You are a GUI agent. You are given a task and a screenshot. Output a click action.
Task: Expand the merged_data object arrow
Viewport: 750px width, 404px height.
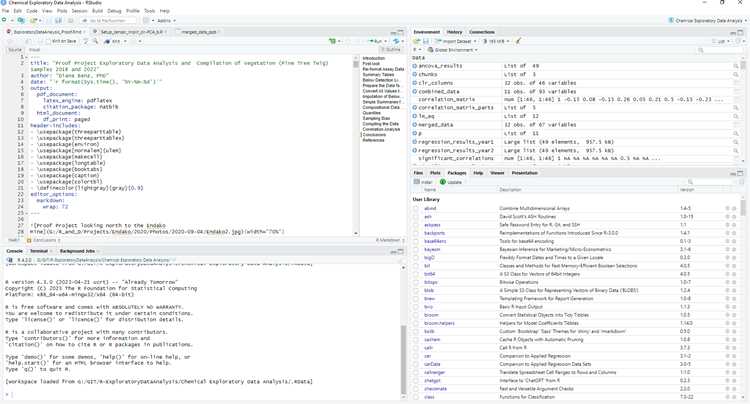point(415,125)
